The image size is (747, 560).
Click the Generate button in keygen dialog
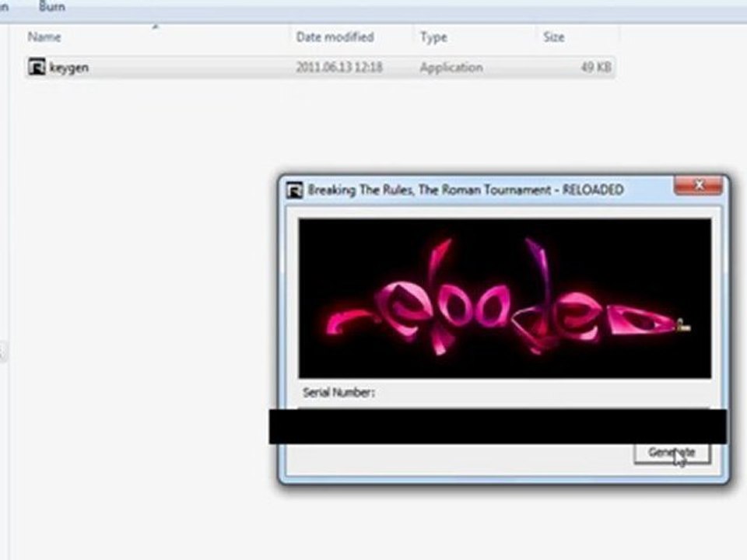(672, 453)
